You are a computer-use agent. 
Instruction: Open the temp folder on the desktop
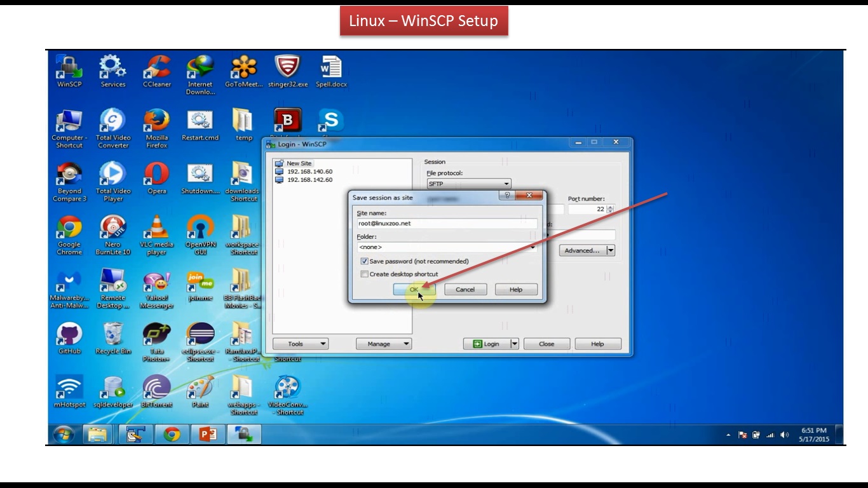pyautogui.click(x=244, y=125)
